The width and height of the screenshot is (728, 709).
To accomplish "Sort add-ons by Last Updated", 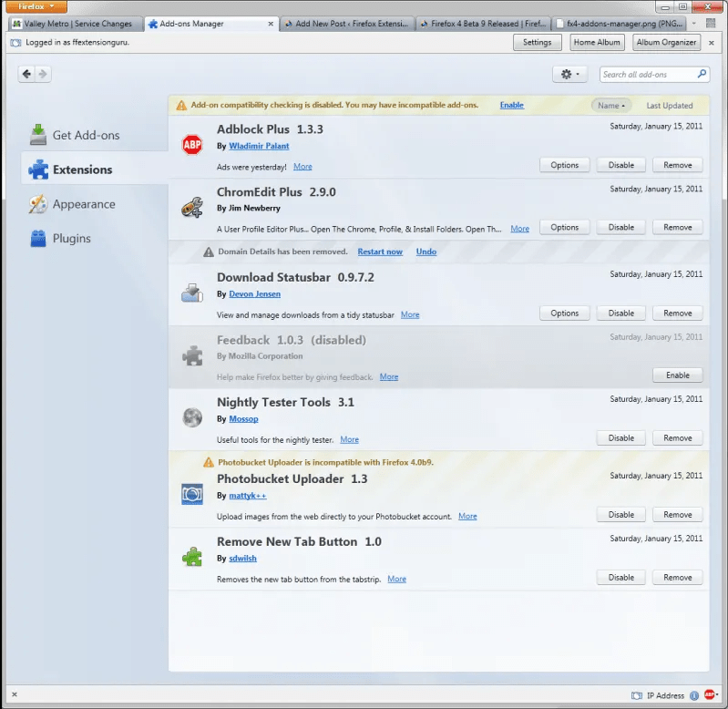I will (670, 106).
